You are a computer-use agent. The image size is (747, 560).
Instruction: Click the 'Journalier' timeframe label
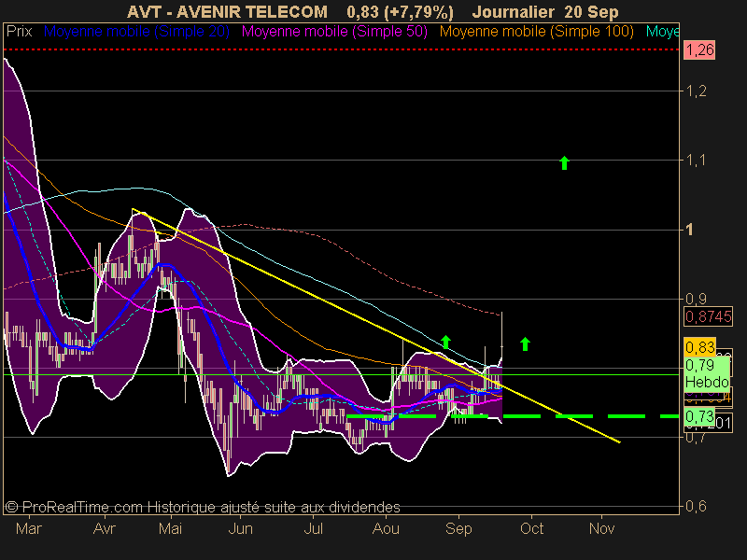click(x=513, y=11)
